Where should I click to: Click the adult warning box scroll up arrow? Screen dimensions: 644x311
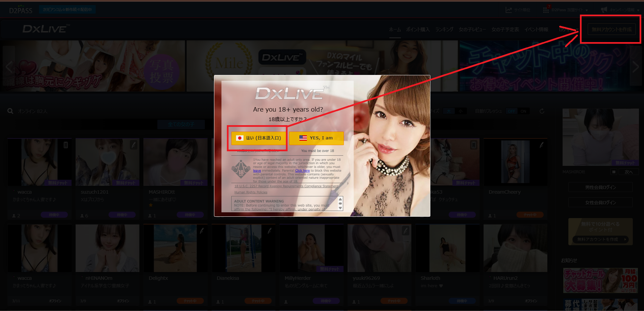point(340,199)
